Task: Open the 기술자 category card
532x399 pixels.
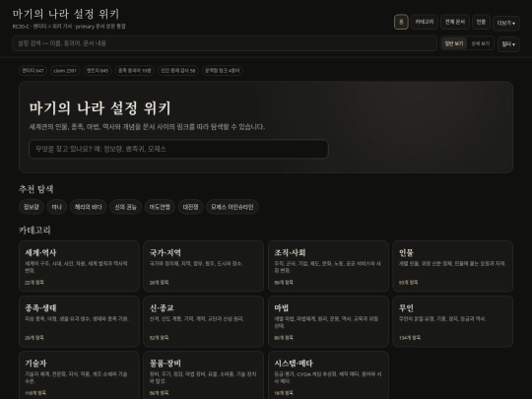Action: click(79, 375)
